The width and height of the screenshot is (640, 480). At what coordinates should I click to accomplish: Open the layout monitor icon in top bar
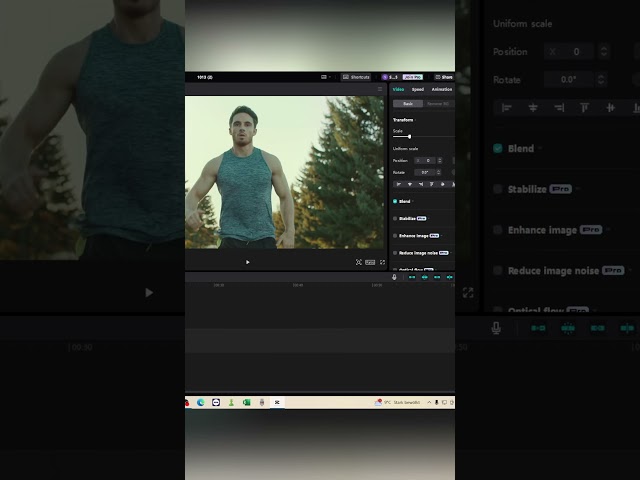[x=324, y=77]
